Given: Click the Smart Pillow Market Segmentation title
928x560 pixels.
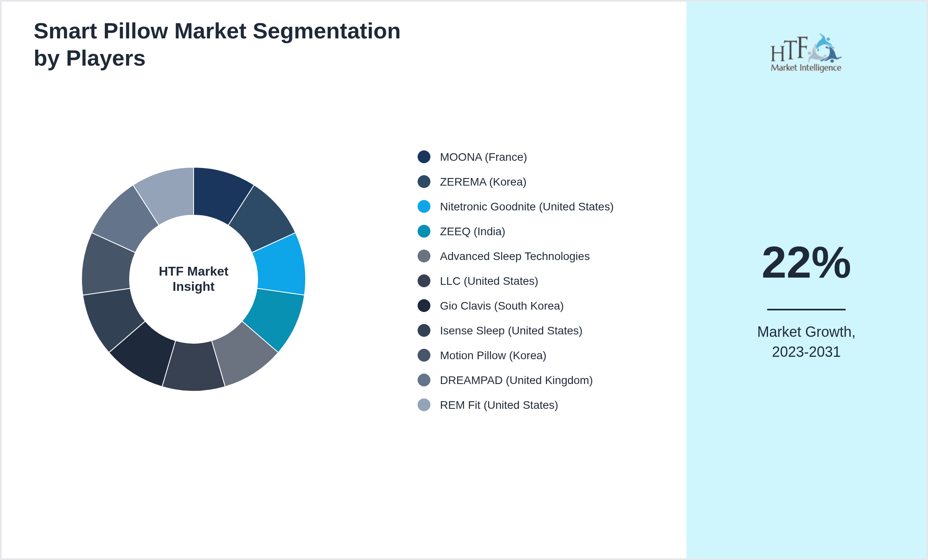Looking at the screenshot, I should [217, 44].
